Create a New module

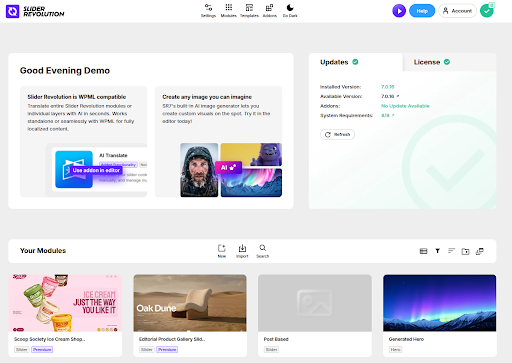[222, 251]
